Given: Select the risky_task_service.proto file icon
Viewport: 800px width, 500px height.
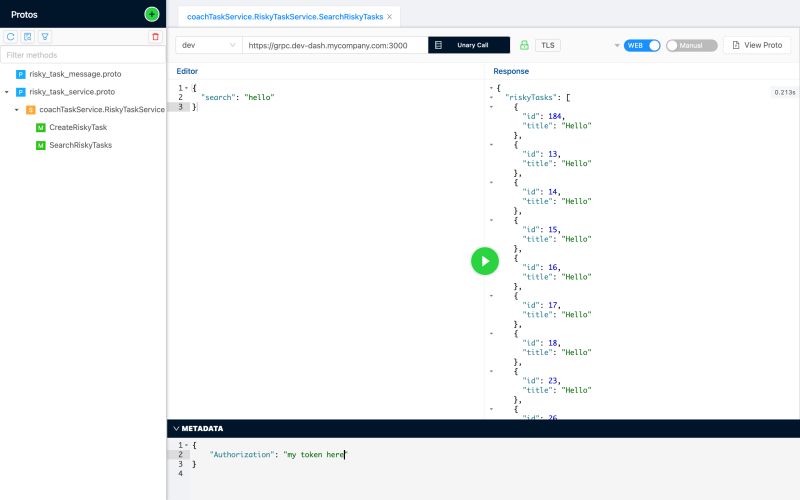Looking at the screenshot, I should 20,92.
